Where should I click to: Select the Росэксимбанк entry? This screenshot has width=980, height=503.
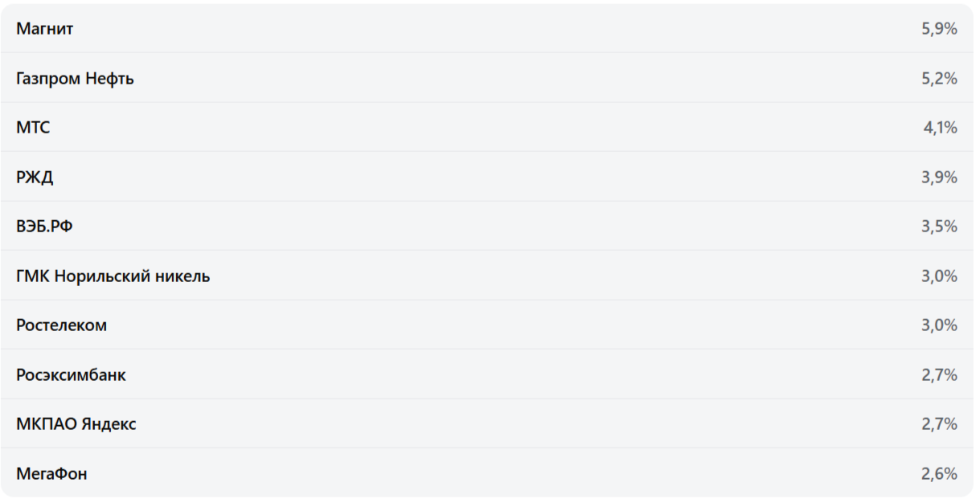click(71, 375)
